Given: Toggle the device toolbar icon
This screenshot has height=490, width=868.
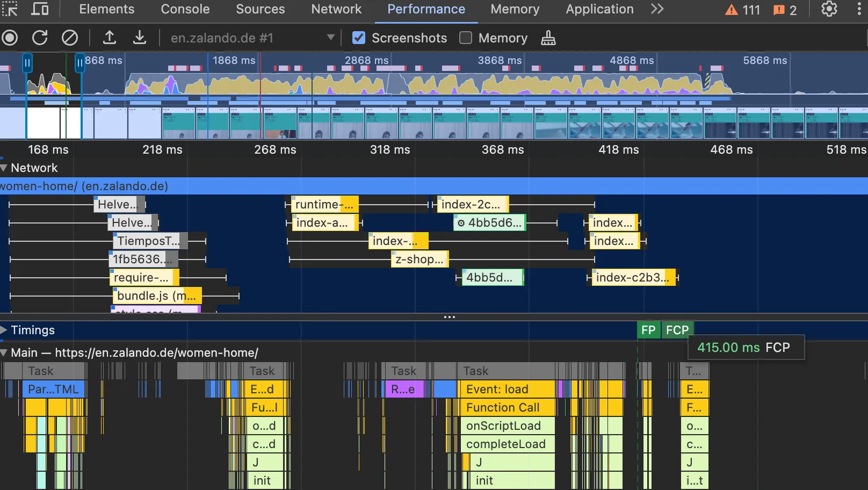Looking at the screenshot, I should [40, 9].
